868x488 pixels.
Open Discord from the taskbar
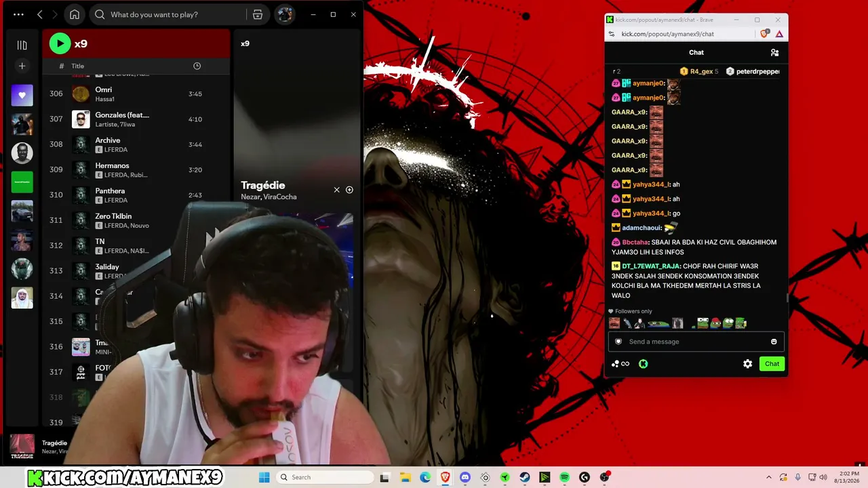tap(465, 477)
